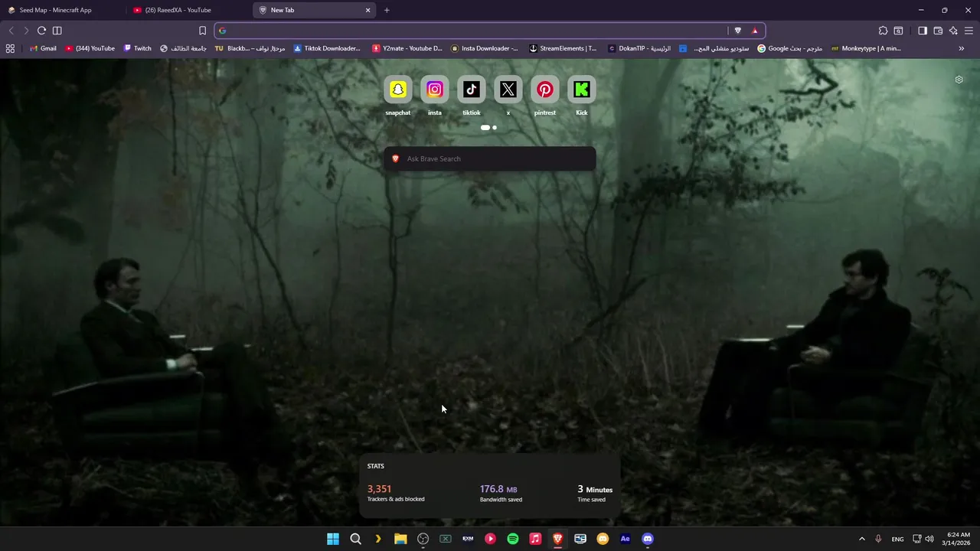Viewport: 980px width, 551px height.
Task: Click the ENG language indicator
Action: pos(897,539)
